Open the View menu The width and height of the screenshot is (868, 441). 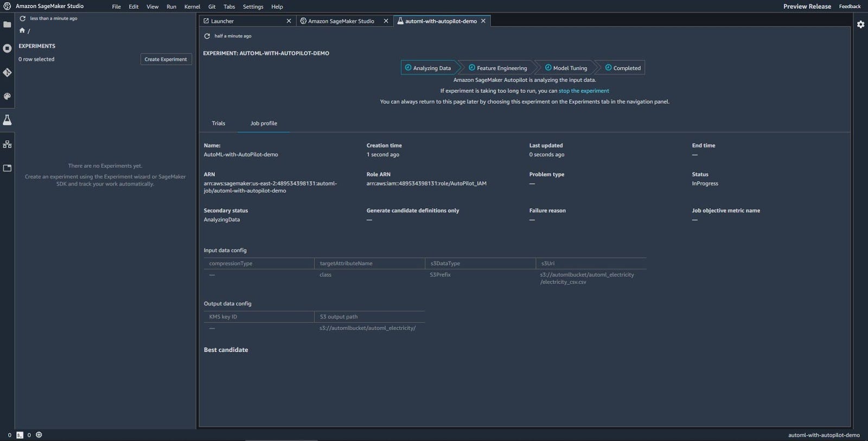(x=152, y=7)
